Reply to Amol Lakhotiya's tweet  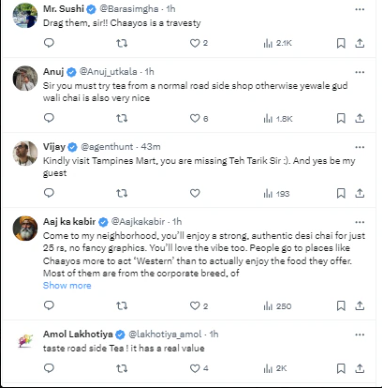click(49, 368)
